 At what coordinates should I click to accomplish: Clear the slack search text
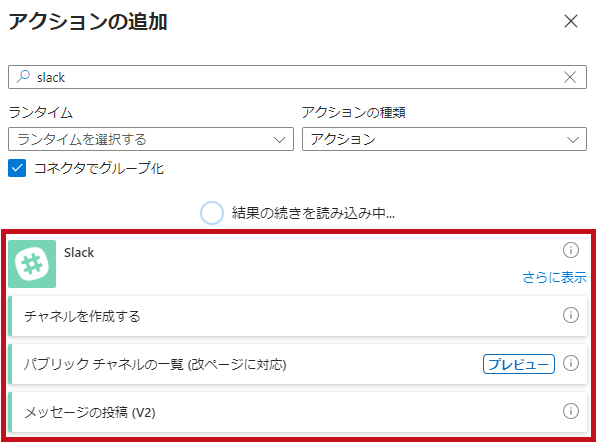pos(570,77)
